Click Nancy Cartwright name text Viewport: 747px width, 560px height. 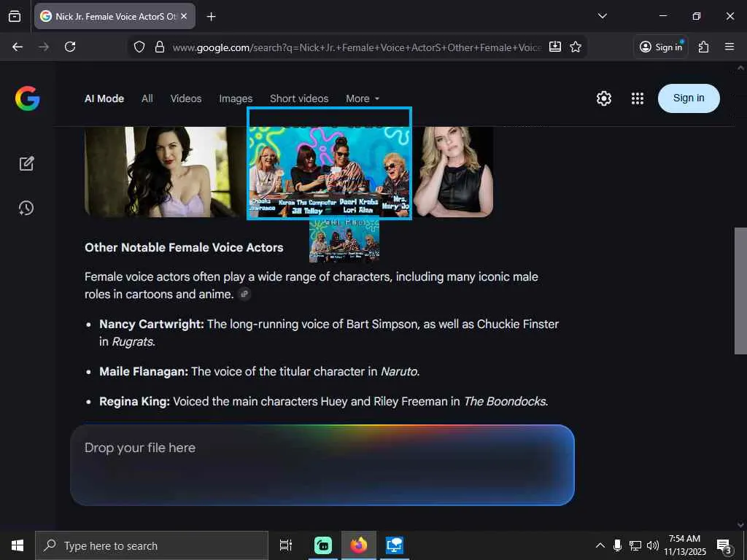click(152, 324)
